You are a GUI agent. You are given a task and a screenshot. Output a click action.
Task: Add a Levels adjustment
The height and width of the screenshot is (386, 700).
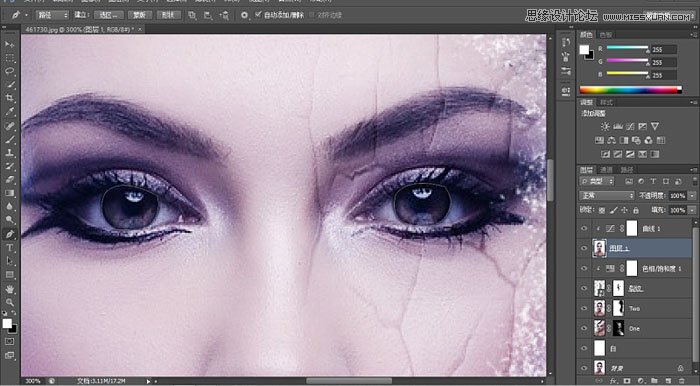pos(618,126)
